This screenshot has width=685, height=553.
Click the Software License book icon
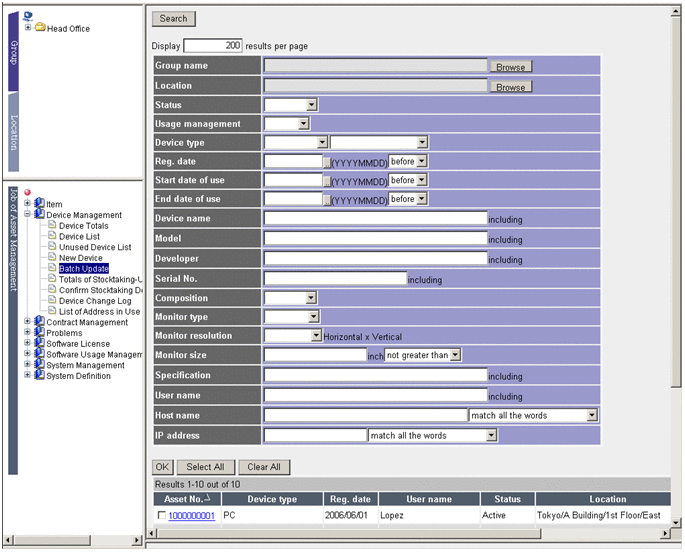(39, 344)
